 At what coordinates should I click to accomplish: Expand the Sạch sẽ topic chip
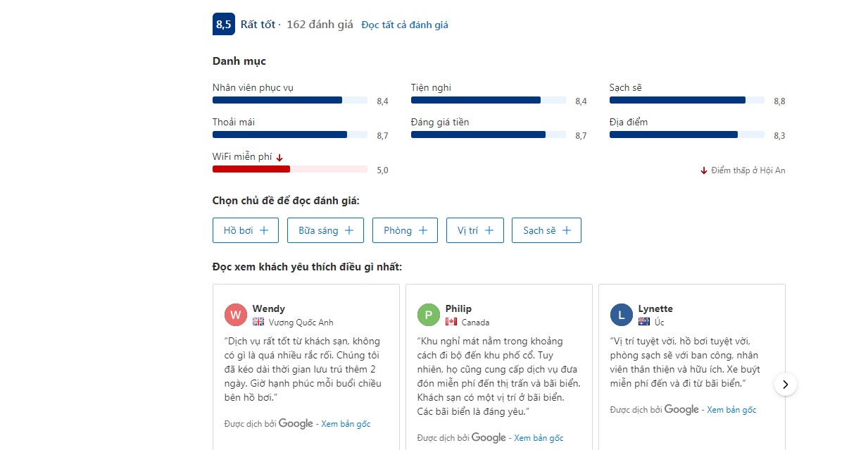click(546, 230)
